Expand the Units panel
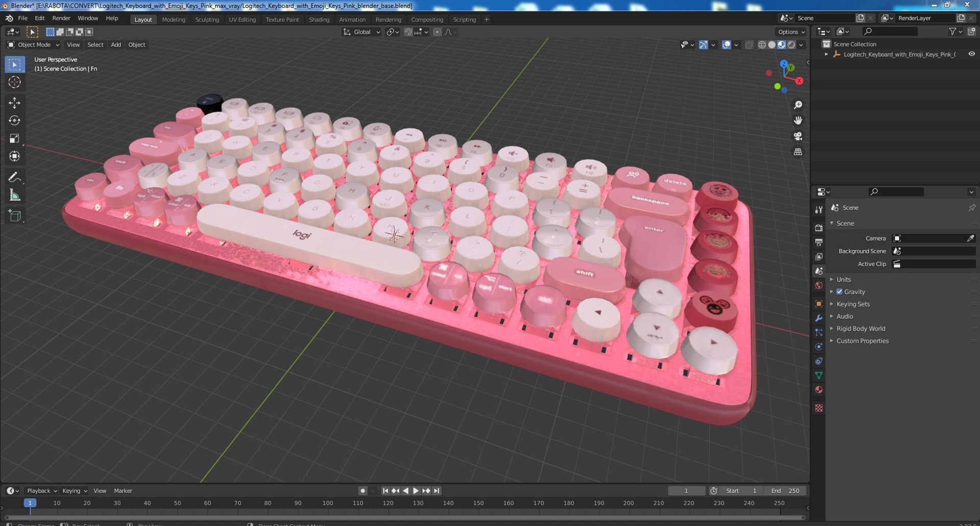Screen dimensions: 980x526 pyautogui.click(x=843, y=280)
